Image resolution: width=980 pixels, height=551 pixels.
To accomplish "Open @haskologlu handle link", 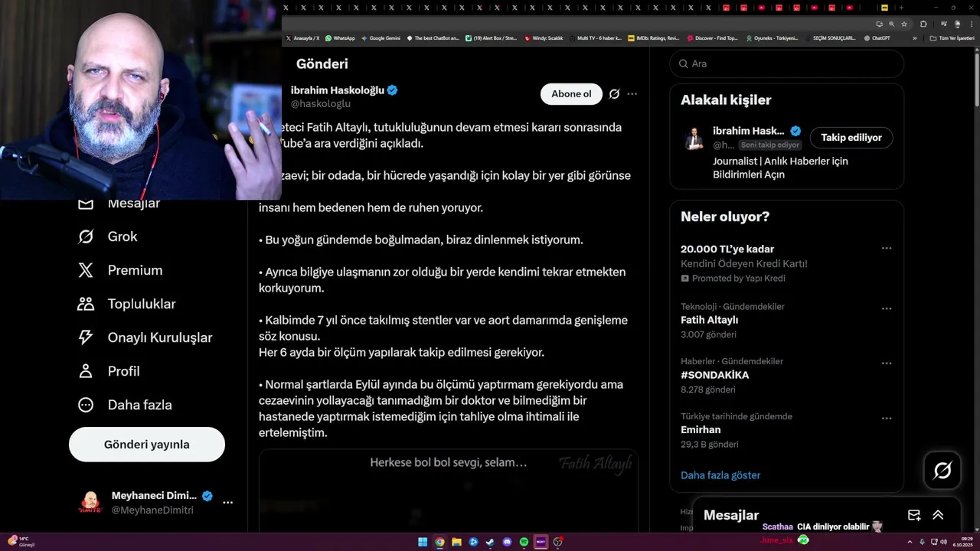I will pyautogui.click(x=321, y=103).
